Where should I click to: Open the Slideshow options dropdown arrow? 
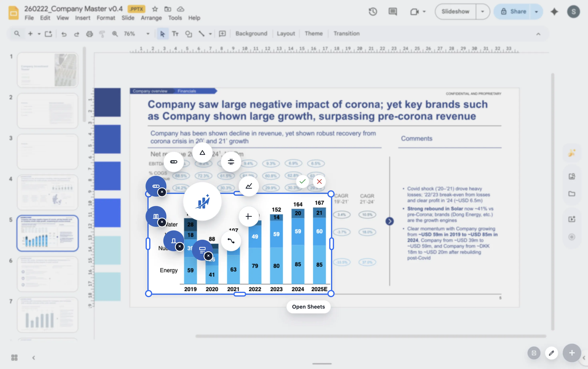click(x=482, y=11)
